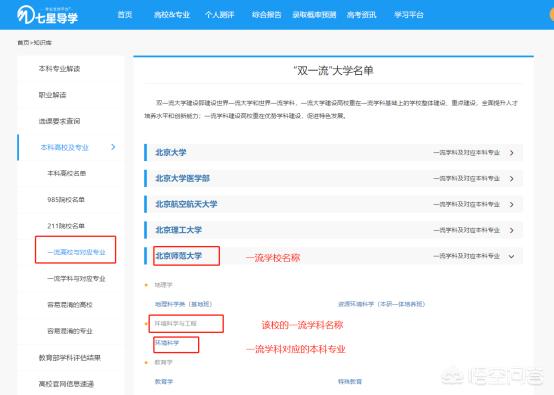Open 本科高校名单 in the sidebar
This screenshot has height=395, width=554.
(66, 173)
